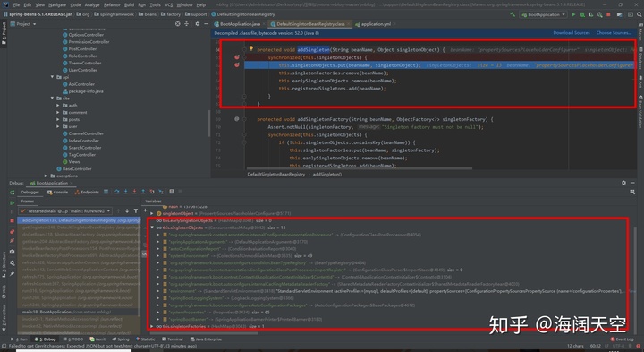Open the VCS menu
The image size is (644, 352).
coord(169,5)
